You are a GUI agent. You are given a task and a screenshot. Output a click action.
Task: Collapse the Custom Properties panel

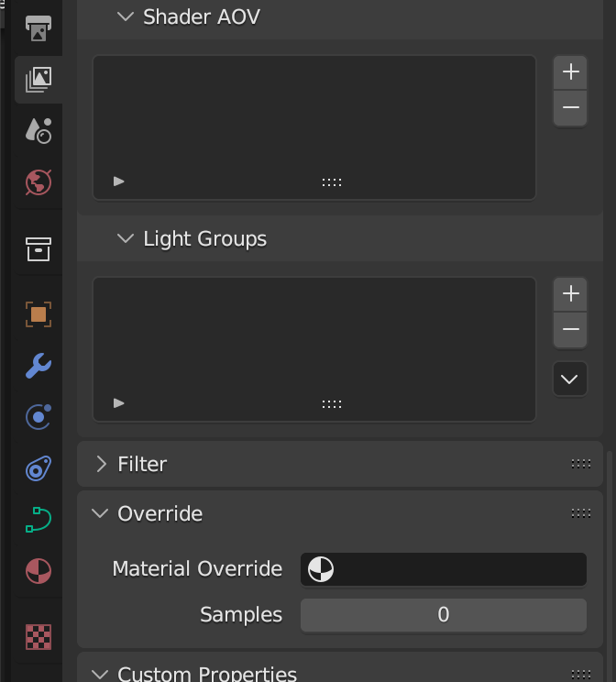coord(101,674)
